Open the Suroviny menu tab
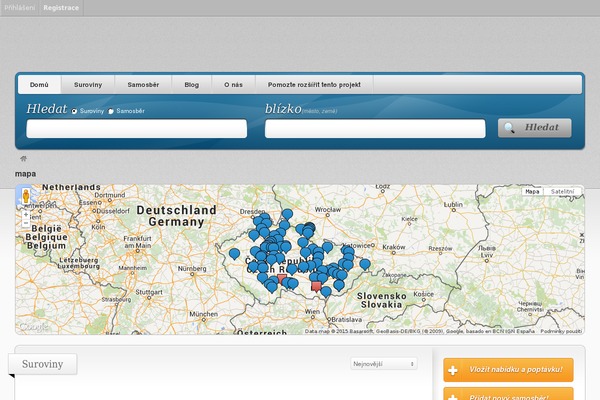Viewport: 600px width, 400px height. pyautogui.click(x=88, y=85)
